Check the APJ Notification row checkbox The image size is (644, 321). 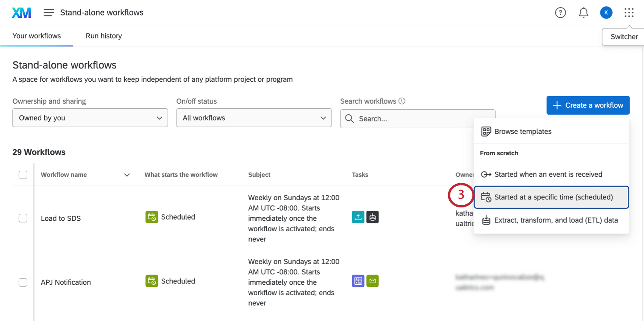[x=23, y=282]
